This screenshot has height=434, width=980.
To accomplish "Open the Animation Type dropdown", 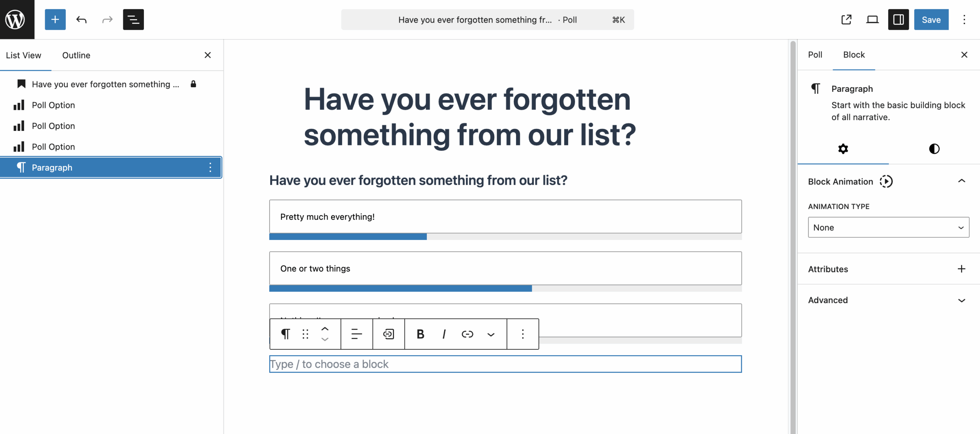I will [888, 227].
